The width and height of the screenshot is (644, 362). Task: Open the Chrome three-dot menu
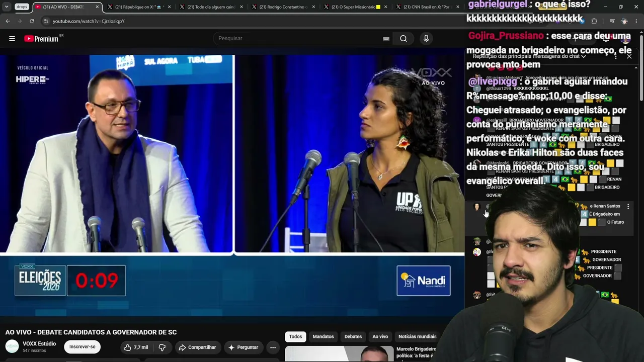point(637,21)
